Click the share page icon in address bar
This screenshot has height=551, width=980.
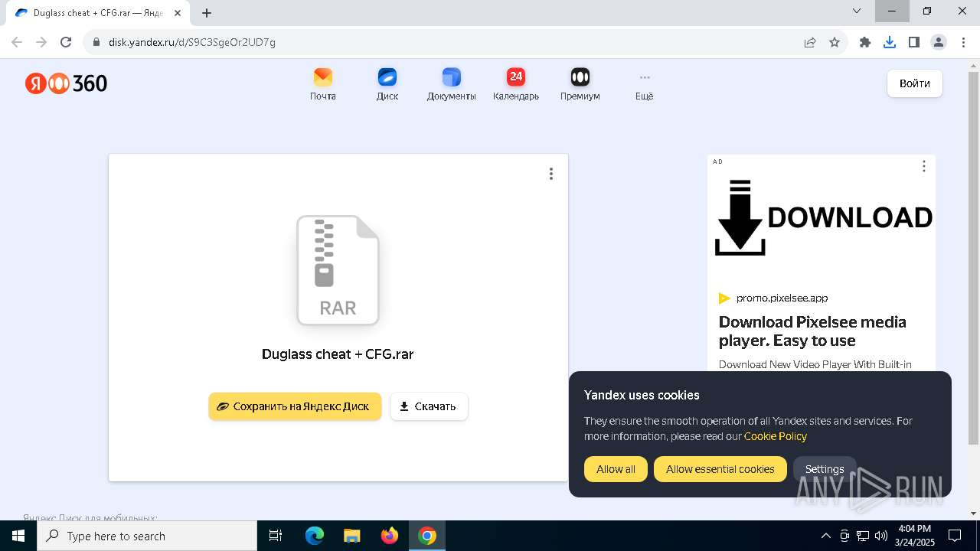coord(810,42)
